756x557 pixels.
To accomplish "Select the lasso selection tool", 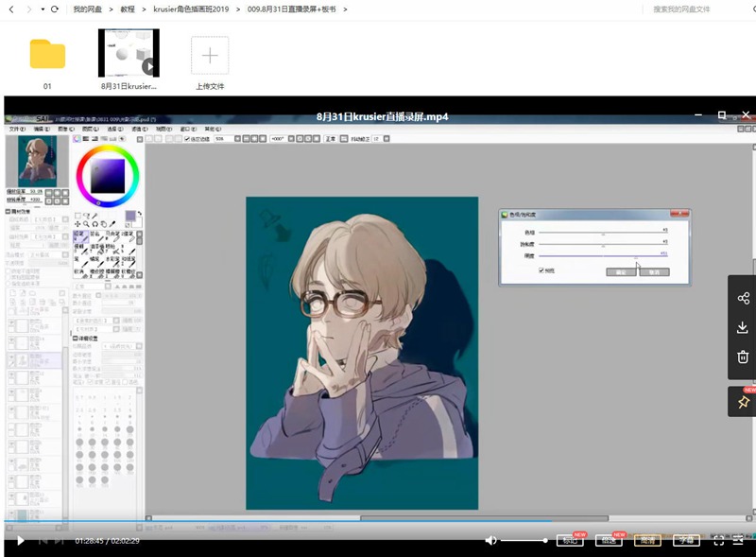I will [x=87, y=215].
